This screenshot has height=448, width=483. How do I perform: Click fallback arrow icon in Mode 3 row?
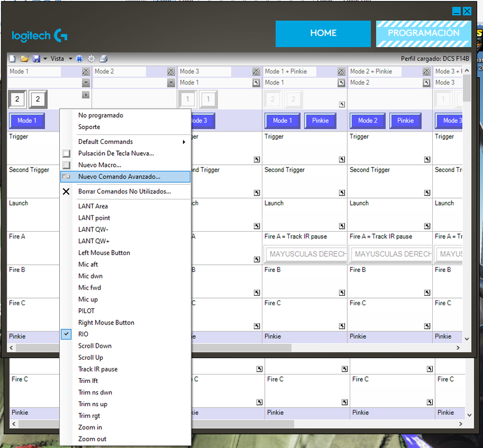(256, 82)
